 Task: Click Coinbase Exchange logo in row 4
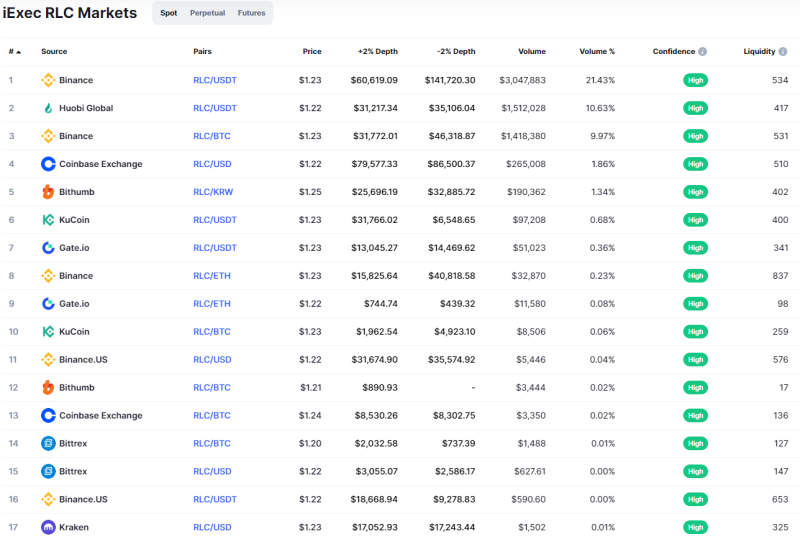point(48,164)
